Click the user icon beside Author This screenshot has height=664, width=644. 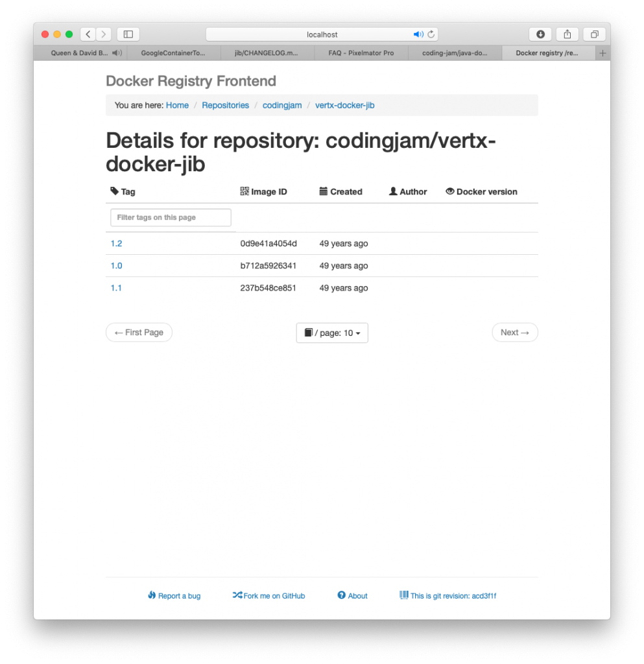pos(393,191)
